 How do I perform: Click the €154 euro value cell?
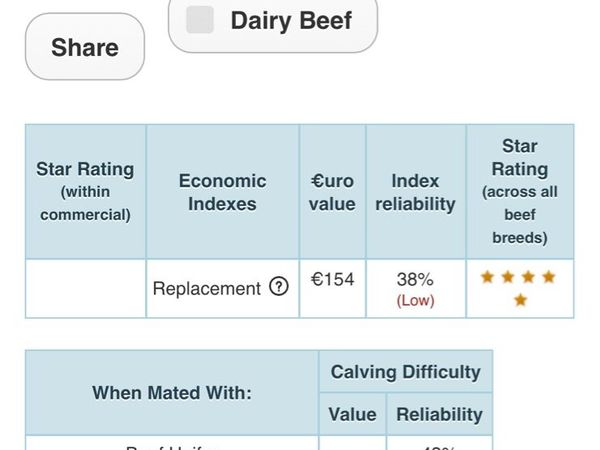332,279
